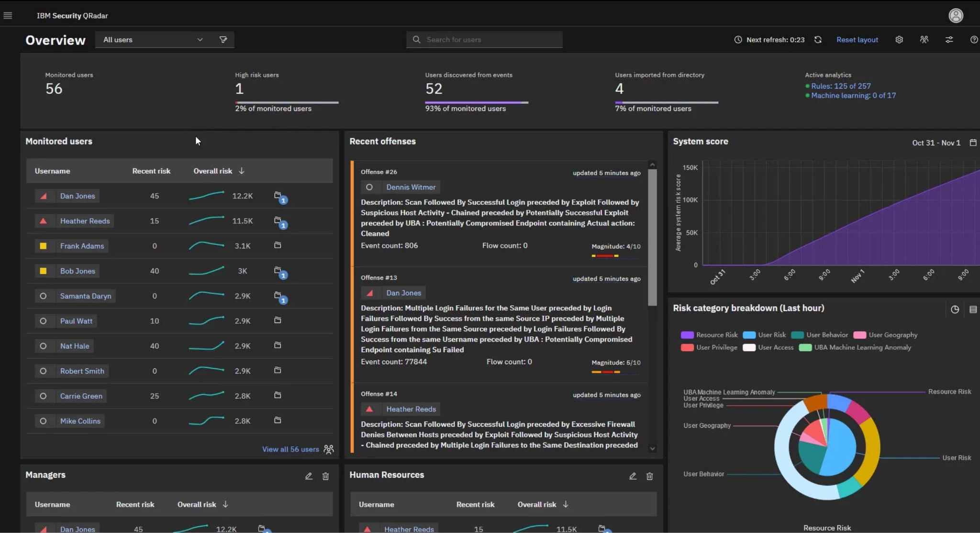
Task: Toggle User Geography legend swatch
Action: click(859, 335)
